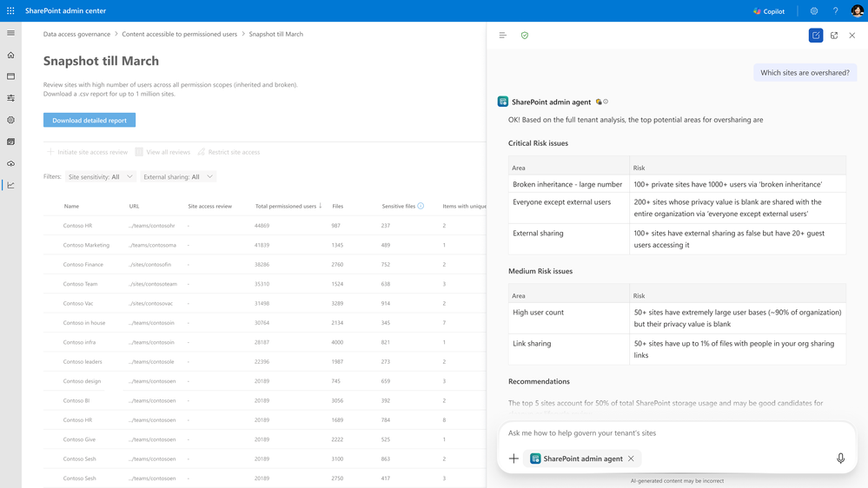Open the settings gear in top bar
This screenshot has width=868, height=488.
point(814,11)
